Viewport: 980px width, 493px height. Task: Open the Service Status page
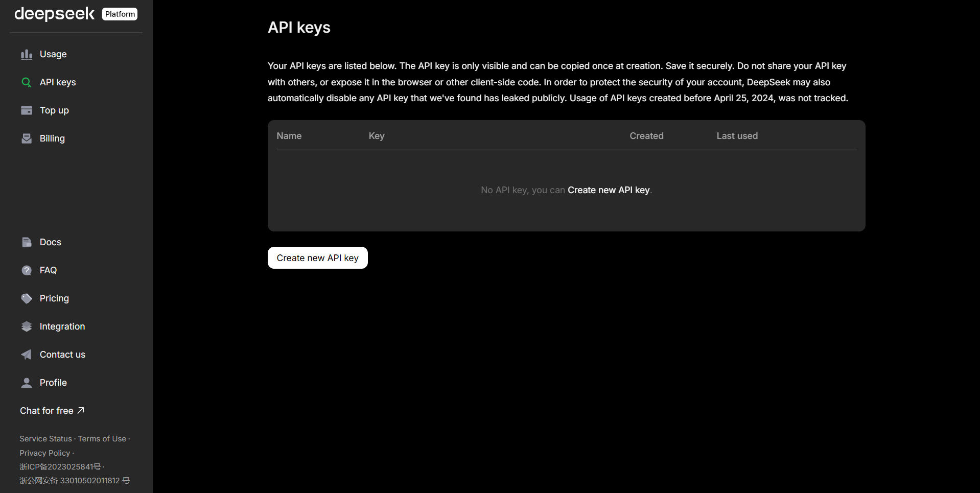click(x=45, y=438)
